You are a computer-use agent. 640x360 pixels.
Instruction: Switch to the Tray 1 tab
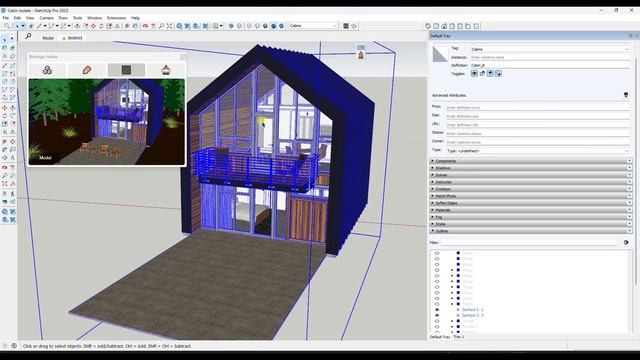459,337
